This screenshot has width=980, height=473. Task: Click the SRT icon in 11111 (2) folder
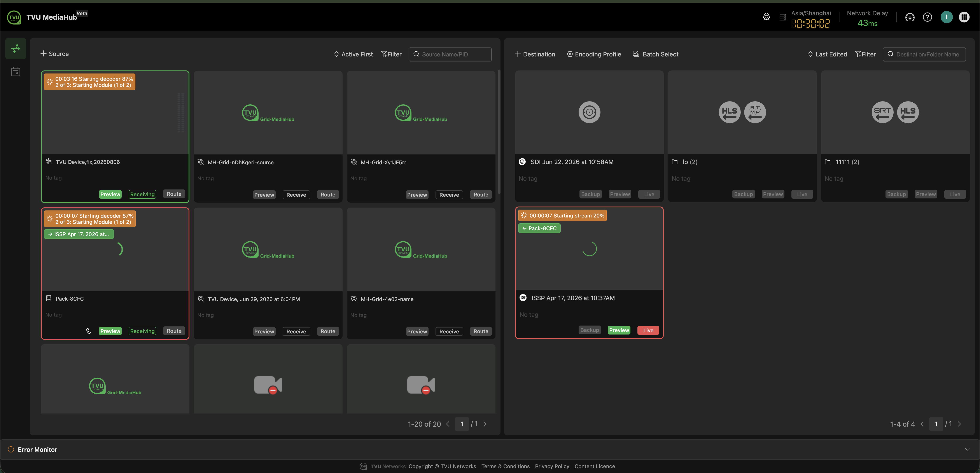882,112
